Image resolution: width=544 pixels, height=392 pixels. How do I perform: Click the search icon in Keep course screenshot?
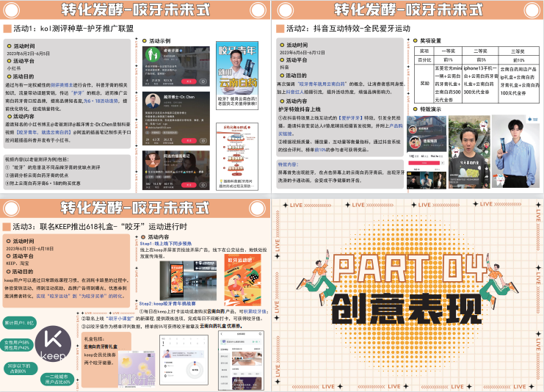pyautogui.click(x=260, y=334)
